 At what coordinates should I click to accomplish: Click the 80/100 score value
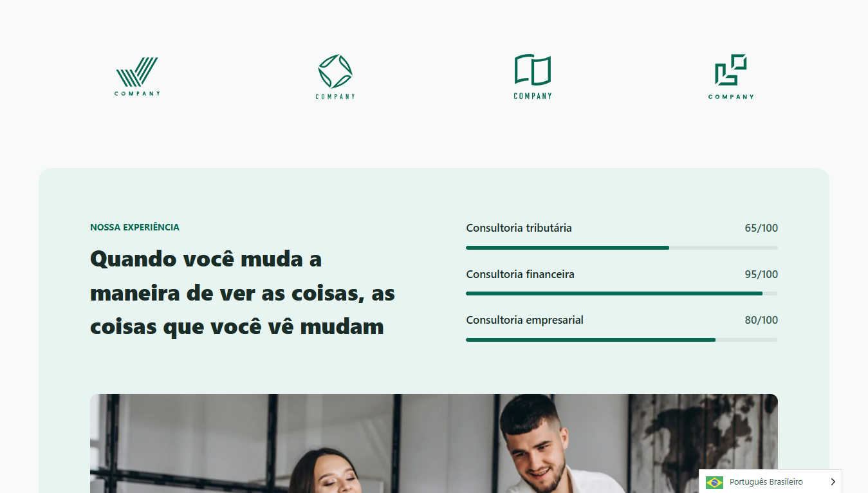pyautogui.click(x=761, y=320)
